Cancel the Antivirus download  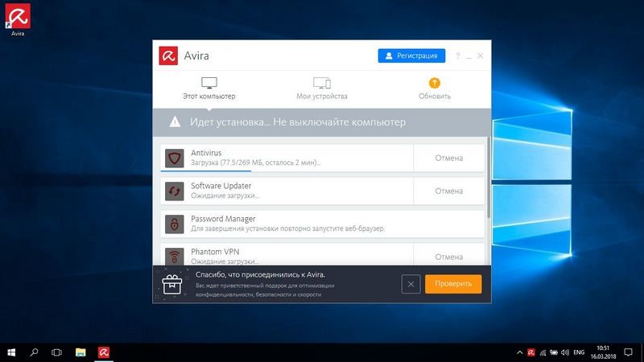pos(449,158)
